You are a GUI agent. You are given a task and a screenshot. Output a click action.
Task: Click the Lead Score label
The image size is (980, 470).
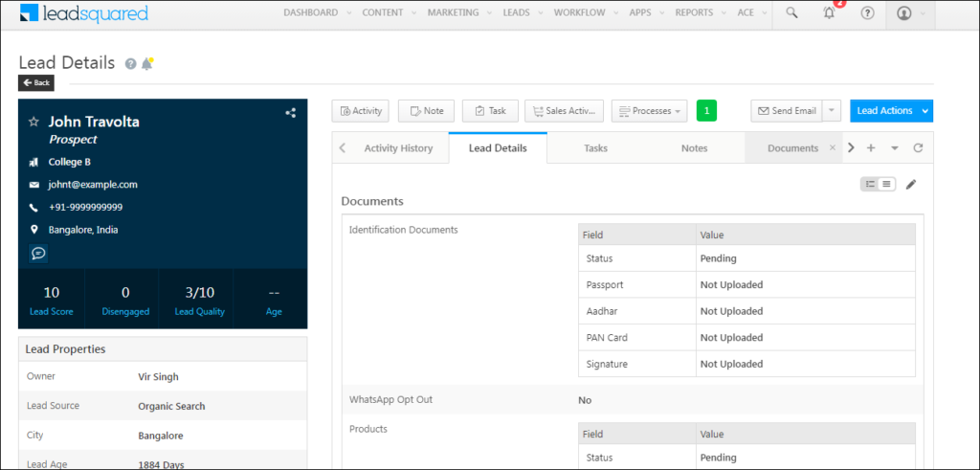pos(52,311)
